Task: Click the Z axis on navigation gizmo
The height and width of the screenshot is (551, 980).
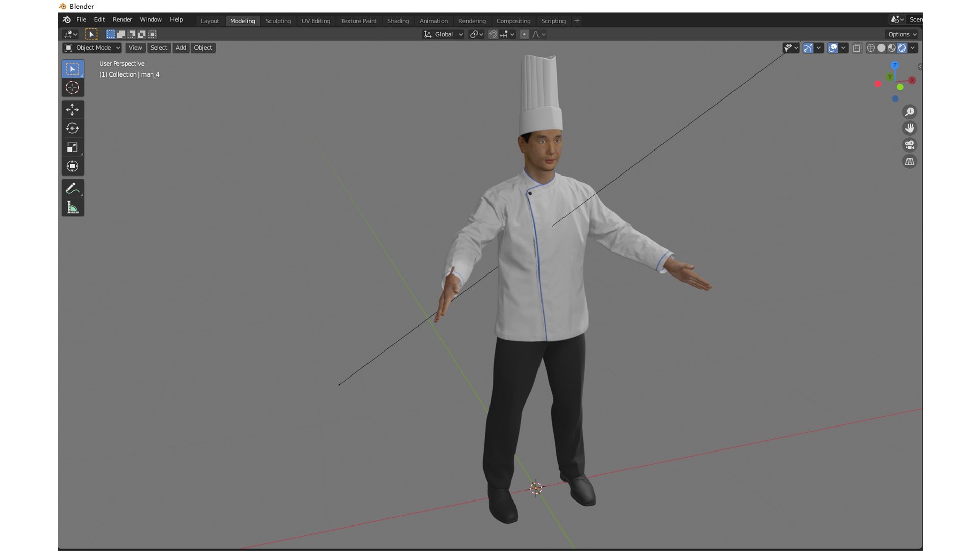Action: tap(895, 65)
